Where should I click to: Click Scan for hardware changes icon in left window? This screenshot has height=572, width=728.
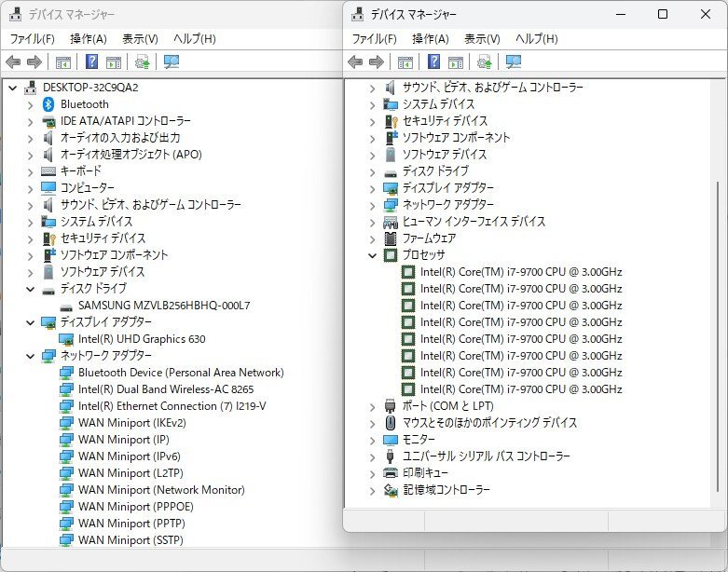172,61
